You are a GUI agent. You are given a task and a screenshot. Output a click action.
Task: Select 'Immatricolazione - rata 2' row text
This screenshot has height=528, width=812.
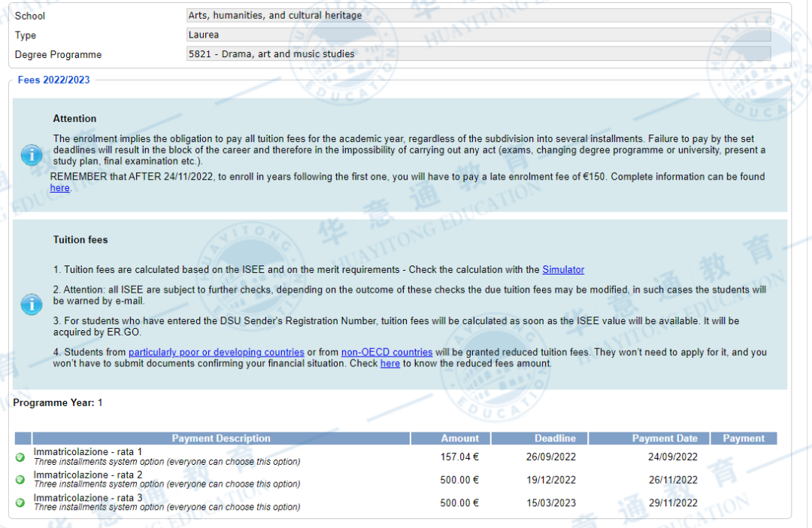[x=87, y=475]
